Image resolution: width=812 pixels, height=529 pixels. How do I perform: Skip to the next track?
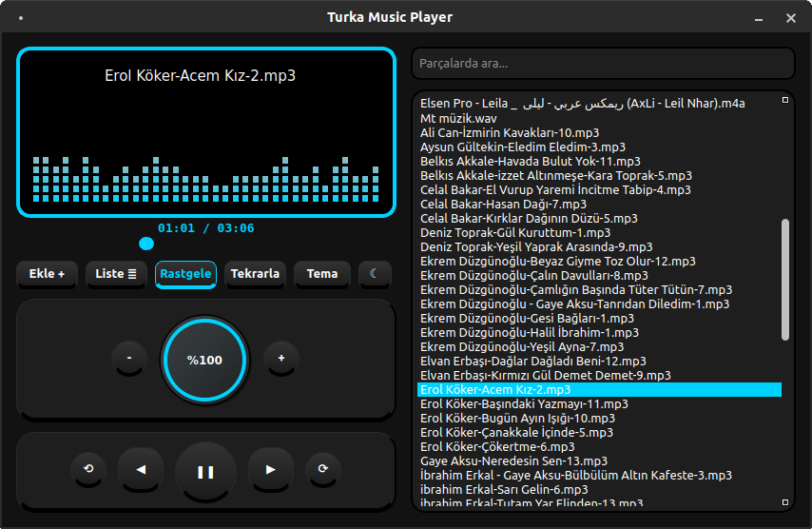point(271,469)
